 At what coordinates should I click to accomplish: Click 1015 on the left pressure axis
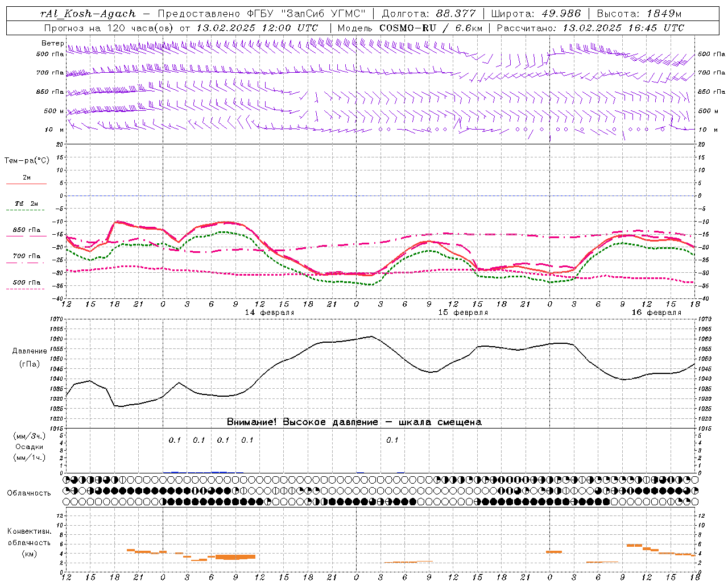[x=55, y=429]
